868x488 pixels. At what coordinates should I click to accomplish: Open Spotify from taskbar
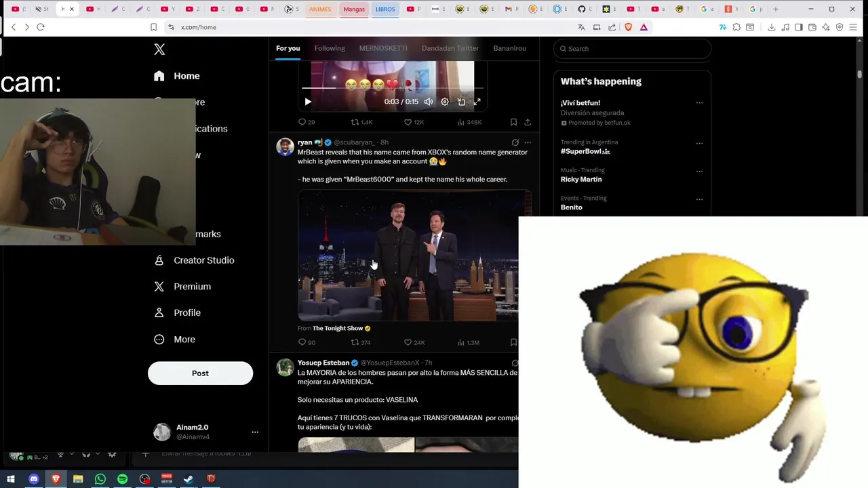coord(122,479)
